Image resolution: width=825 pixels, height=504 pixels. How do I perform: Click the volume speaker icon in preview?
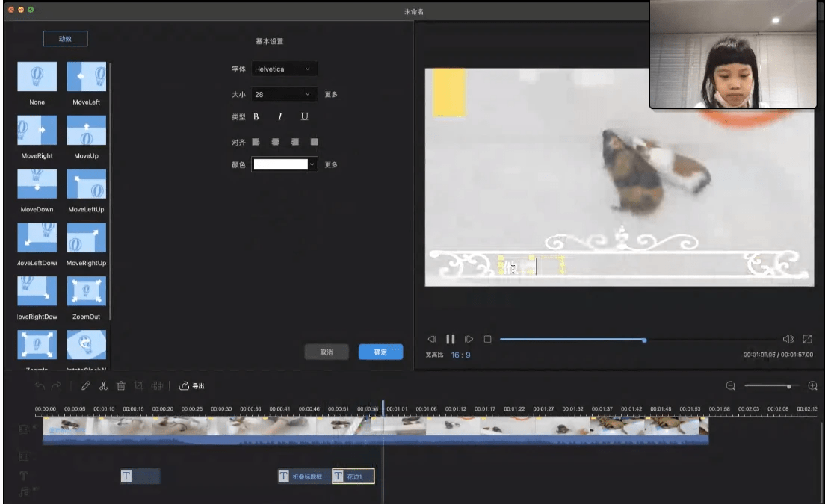[x=788, y=339]
